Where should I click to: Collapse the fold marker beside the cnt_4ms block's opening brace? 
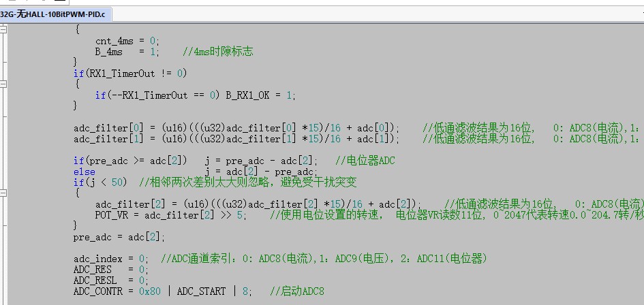tap(3, 29)
